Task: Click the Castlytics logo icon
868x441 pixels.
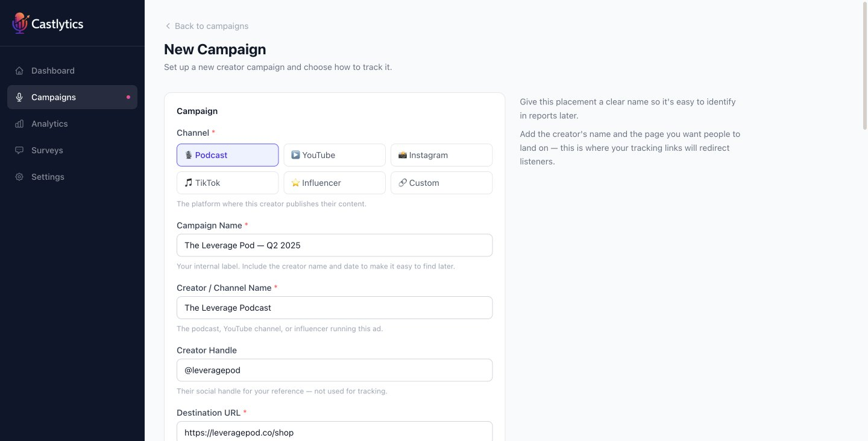Action: [x=20, y=24]
